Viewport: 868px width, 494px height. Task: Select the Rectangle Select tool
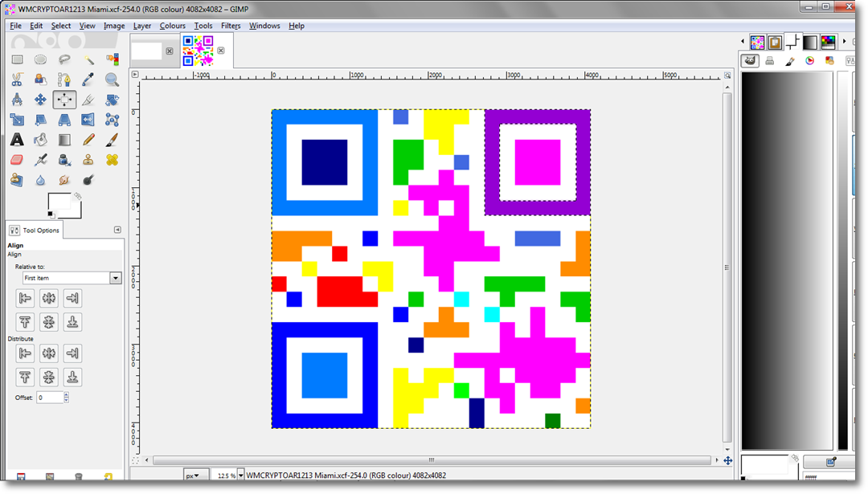pyautogui.click(x=17, y=59)
